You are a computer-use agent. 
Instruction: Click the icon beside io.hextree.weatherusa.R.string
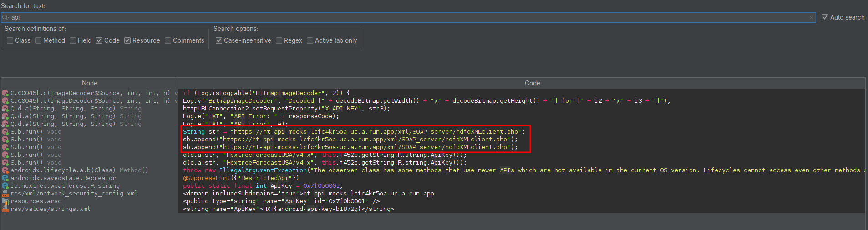click(5, 186)
